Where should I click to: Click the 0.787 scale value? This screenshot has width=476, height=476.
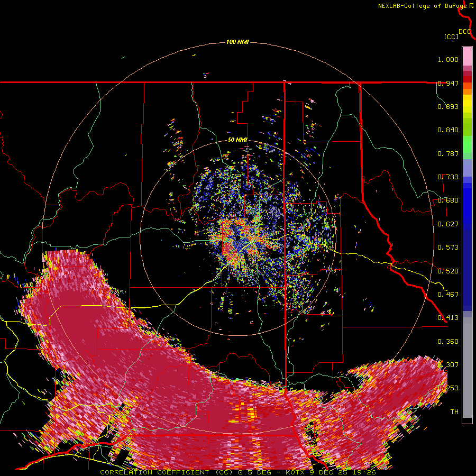pos(448,153)
